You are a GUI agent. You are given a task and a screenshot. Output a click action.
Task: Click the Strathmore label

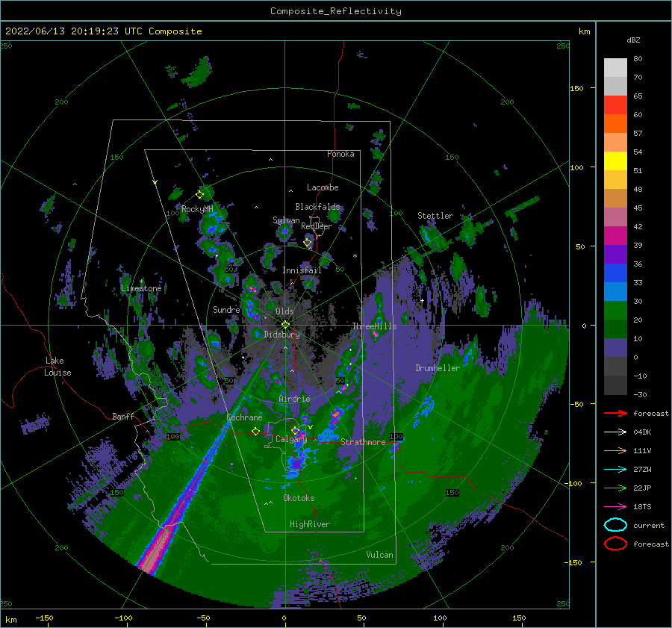click(x=363, y=442)
